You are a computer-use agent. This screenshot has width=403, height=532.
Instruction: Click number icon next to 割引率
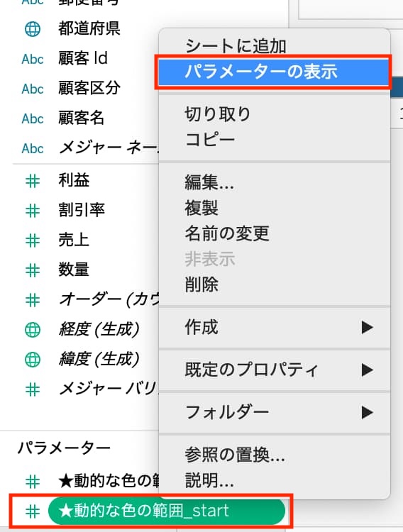click(33, 211)
